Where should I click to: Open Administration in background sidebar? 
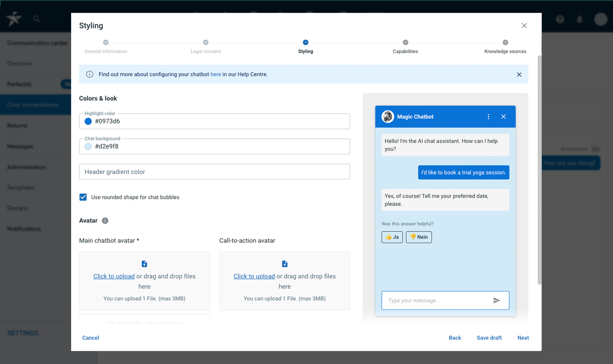(x=26, y=167)
